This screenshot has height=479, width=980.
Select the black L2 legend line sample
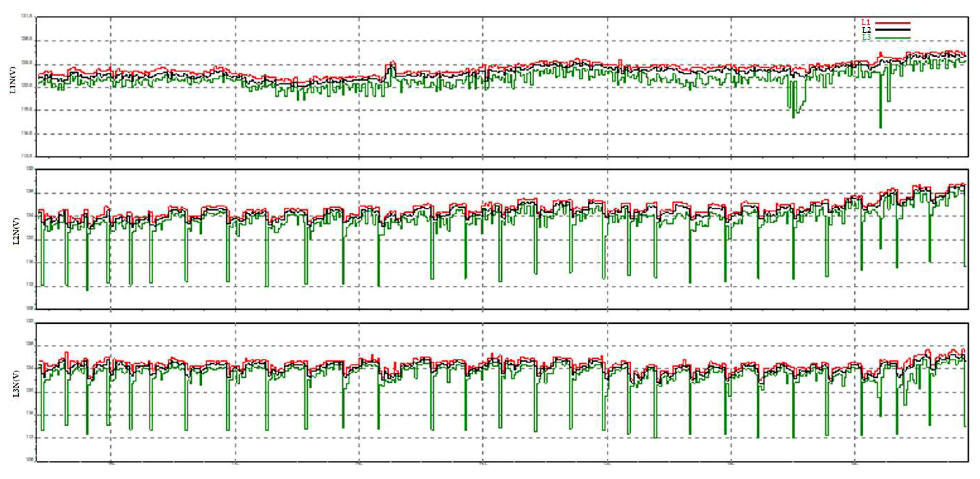click(x=893, y=30)
